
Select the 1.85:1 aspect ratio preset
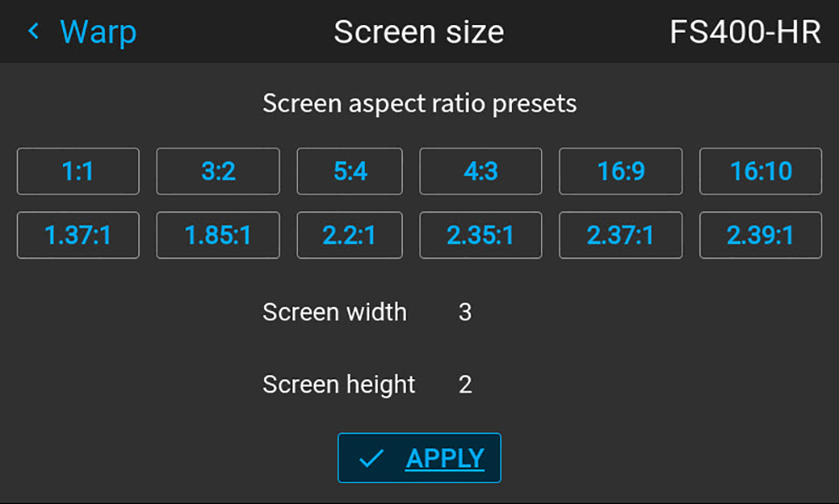click(x=218, y=236)
